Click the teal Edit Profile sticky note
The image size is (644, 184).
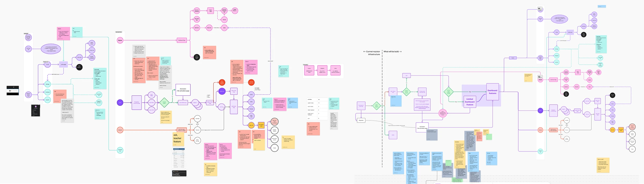100,79
